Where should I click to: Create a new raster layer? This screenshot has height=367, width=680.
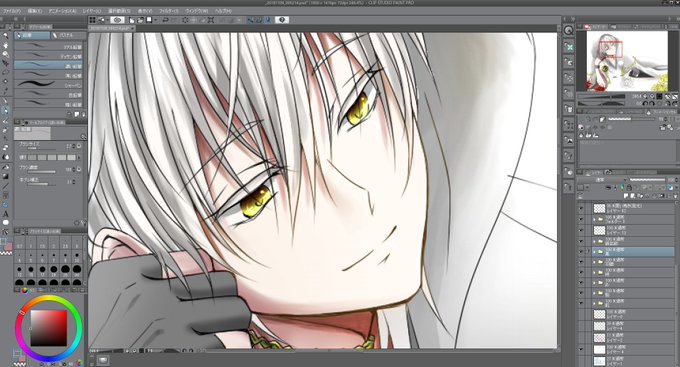(x=627, y=197)
